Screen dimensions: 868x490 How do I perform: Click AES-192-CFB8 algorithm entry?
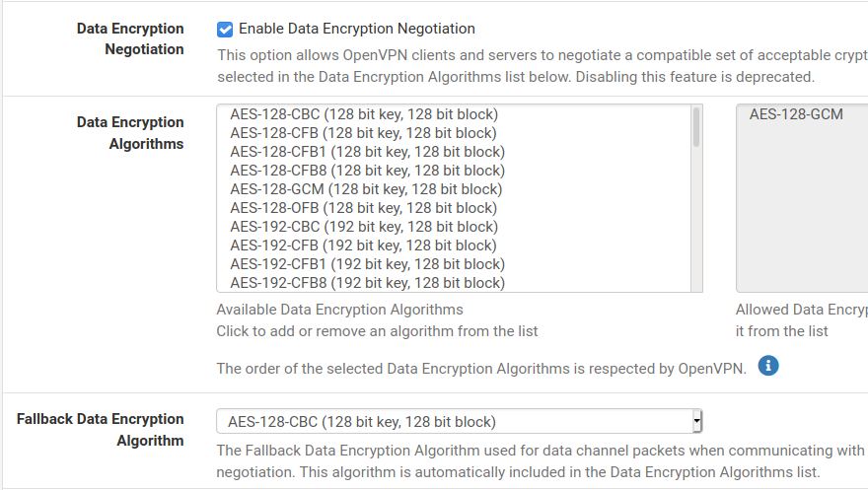[x=367, y=283]
